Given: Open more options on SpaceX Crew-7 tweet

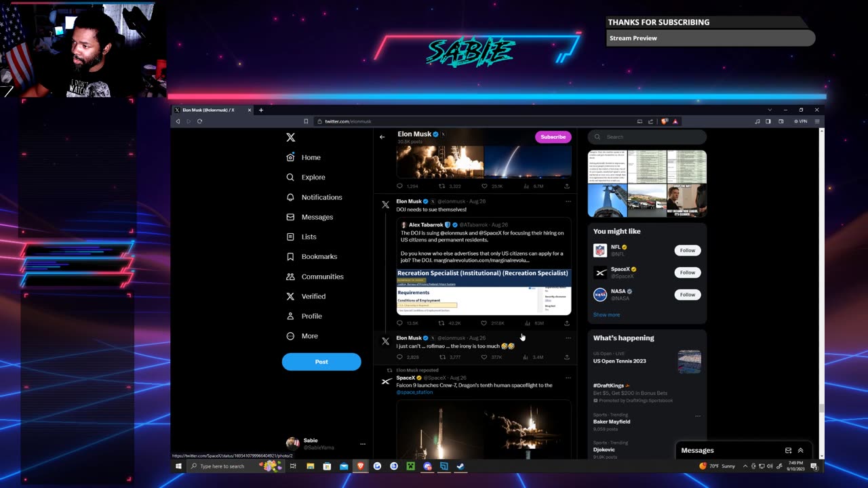Looking at the screenshot, I should tap(568, 378).
